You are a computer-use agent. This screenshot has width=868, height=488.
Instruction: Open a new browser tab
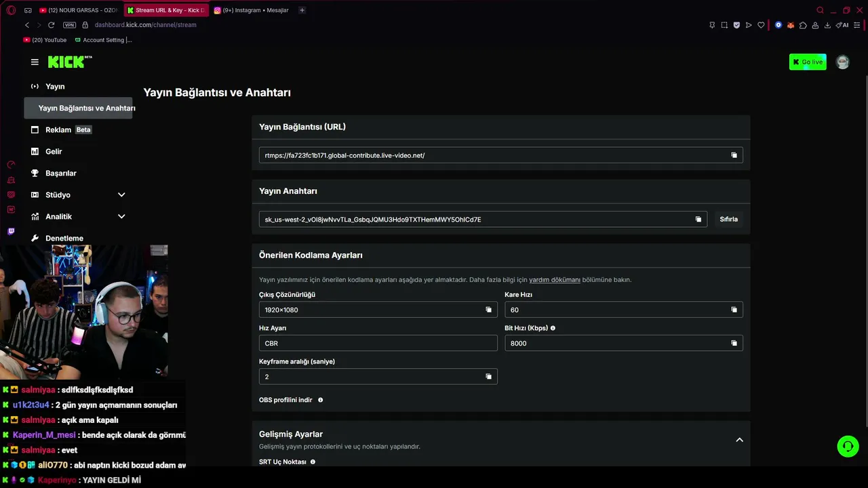tap(302, 10)
